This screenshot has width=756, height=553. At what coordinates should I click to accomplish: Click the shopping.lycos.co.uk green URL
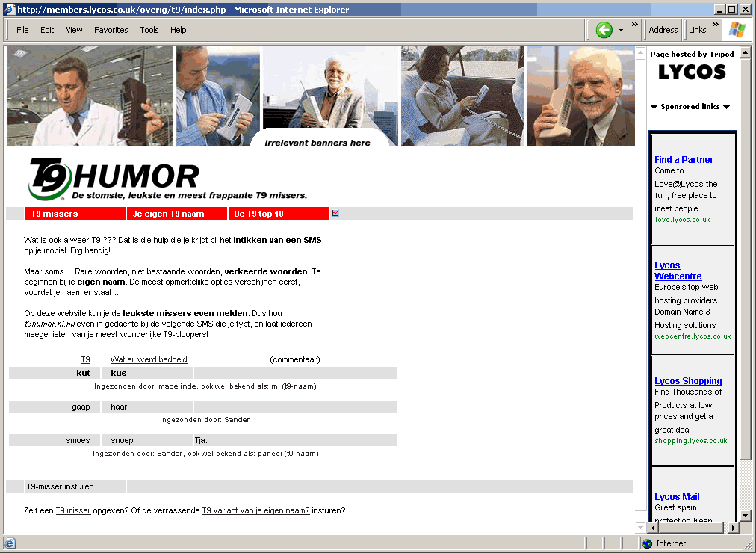(x=690, y=441)
